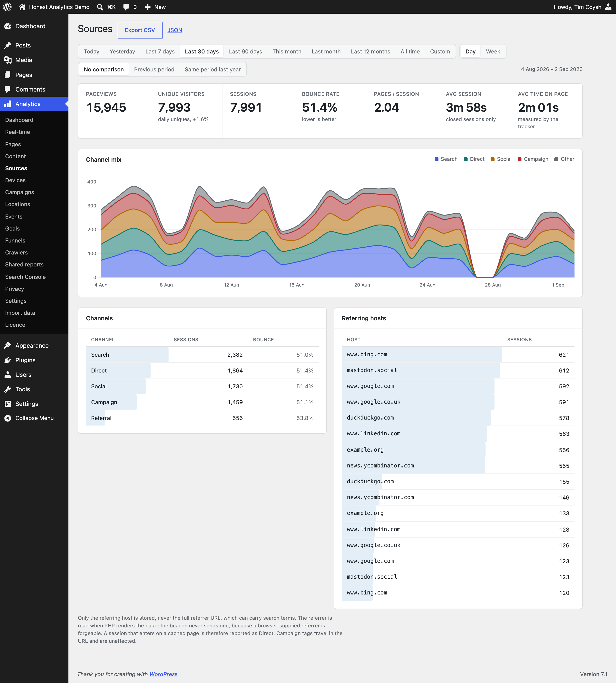Select the Day granularity toggle

471,52
